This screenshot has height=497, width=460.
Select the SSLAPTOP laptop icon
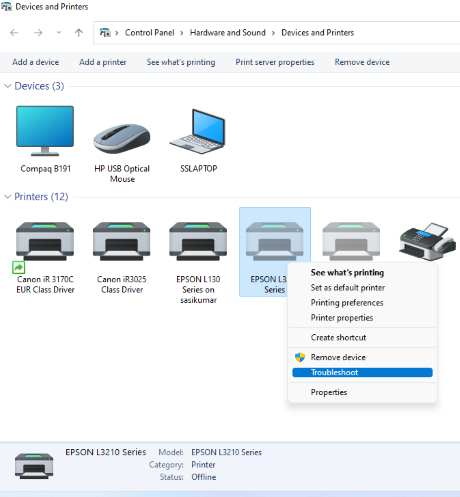click(198, 131)
